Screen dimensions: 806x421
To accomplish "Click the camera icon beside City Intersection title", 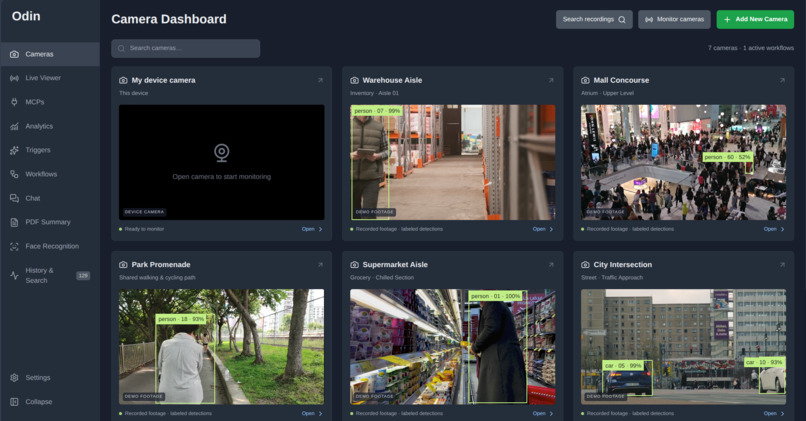I will [x=585, y=265].
